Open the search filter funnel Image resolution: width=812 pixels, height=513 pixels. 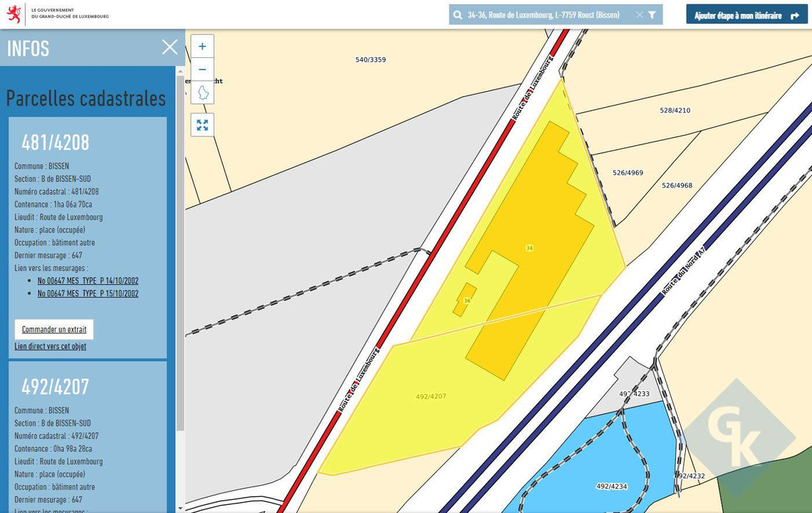tap(652, 15)
